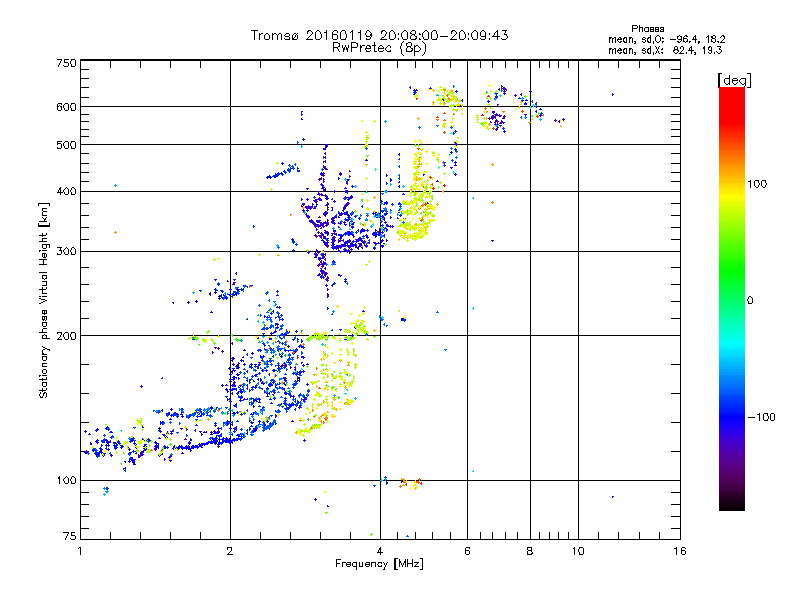Click the '75' height tick label
Image resolution: width=800 pixels, height=600 pixels.
click(x=70, y=536)
